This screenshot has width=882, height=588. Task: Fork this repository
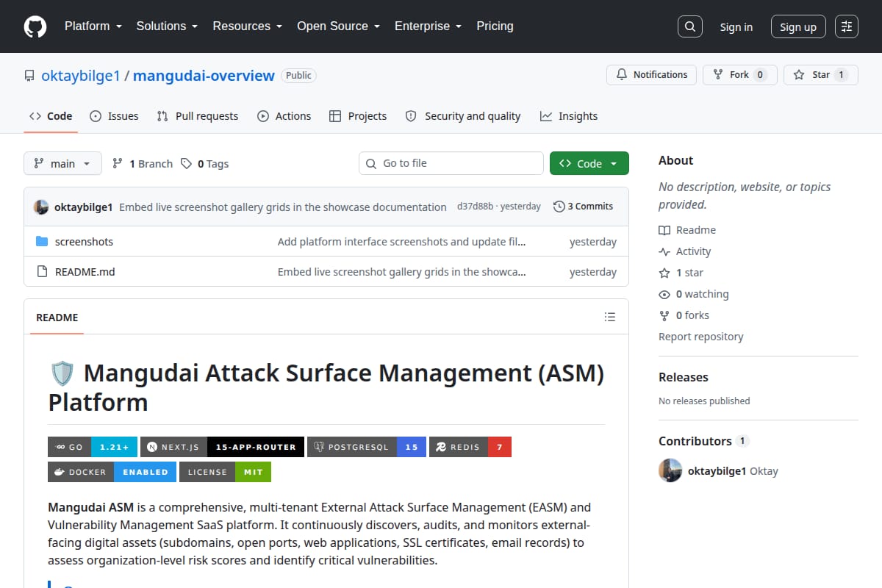(740, 75)
